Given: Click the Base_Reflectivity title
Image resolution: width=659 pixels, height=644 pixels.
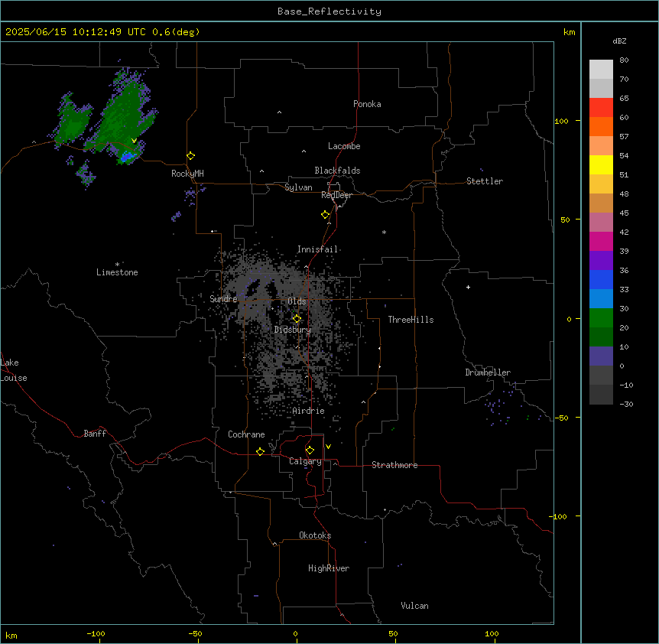Looking at the screenshot, I should tap(329, 11).
